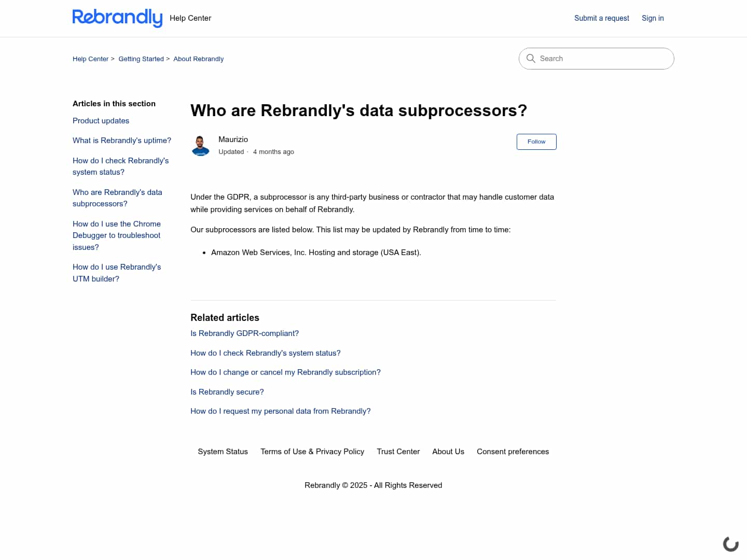Open Is Rebrandly GDPR-compliant related article

pyautogui.click(x=244, y=333)
